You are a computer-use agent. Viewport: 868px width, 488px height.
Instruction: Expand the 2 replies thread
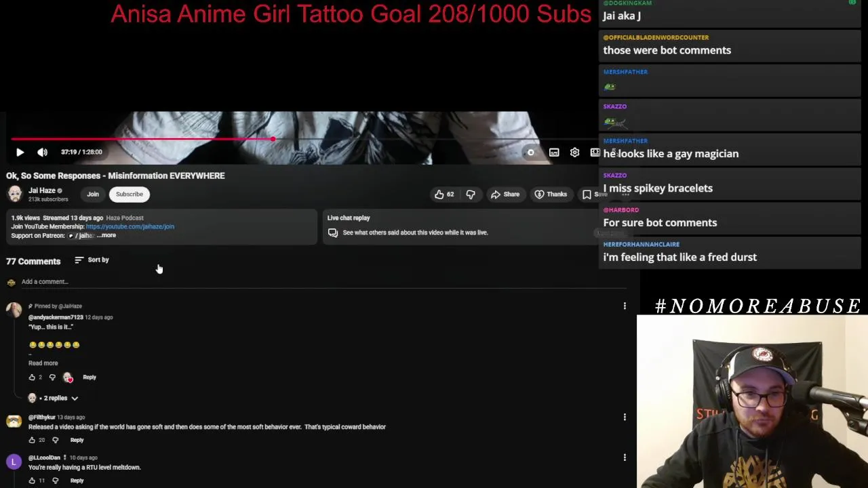[x=54, y=399]
